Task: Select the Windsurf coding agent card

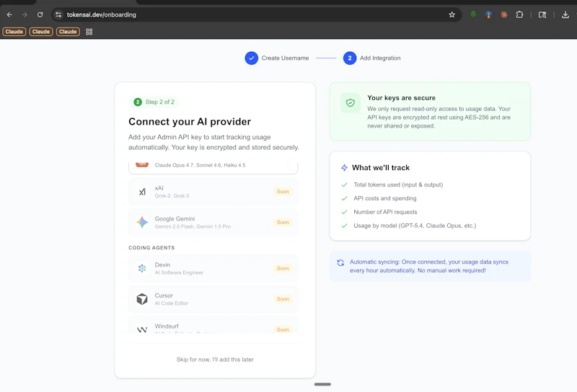Action: pyautogui.click(x=213, y=325)
